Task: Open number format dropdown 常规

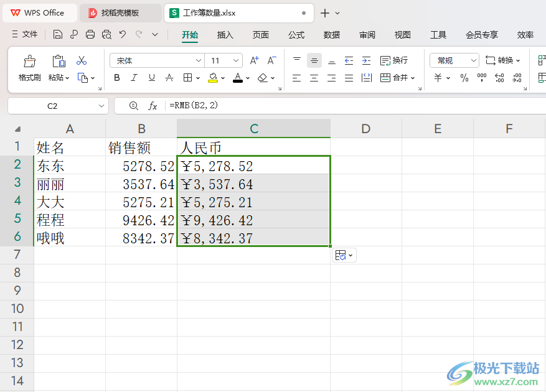Action: click(x=474, y=60)
